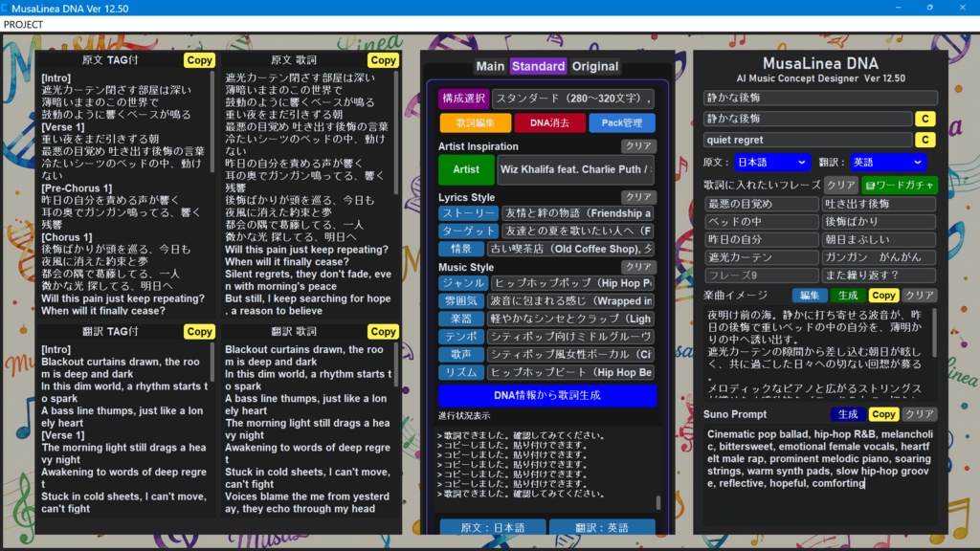Viewport: 980px width, 551px height.
Task: Open the ヒップホップビート rhythm dropdown
Action: pos(570,372)
